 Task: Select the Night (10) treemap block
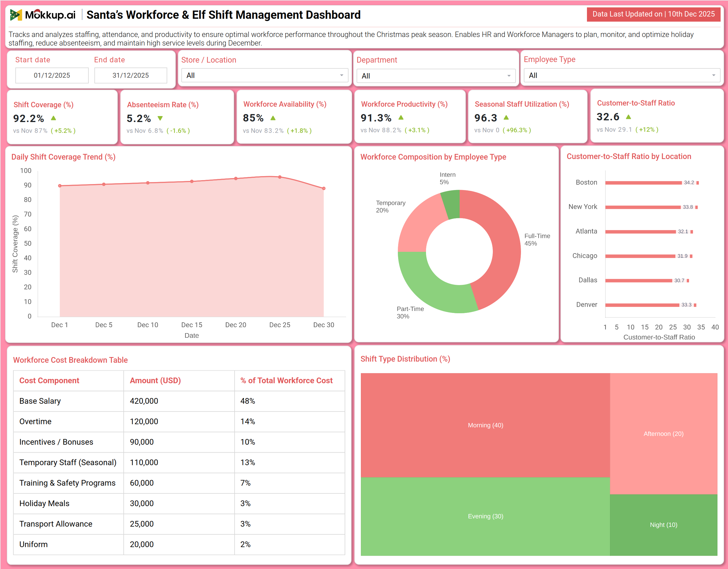point(663,525)
